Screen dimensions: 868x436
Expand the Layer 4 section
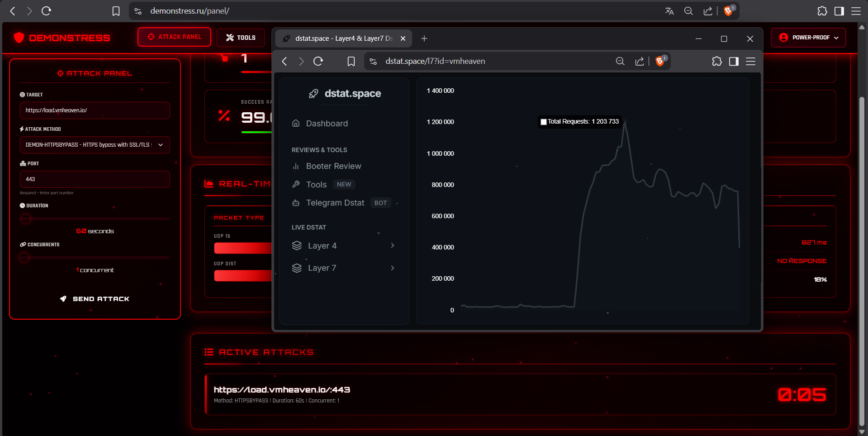pyautogui.click(x=343, y=246)
